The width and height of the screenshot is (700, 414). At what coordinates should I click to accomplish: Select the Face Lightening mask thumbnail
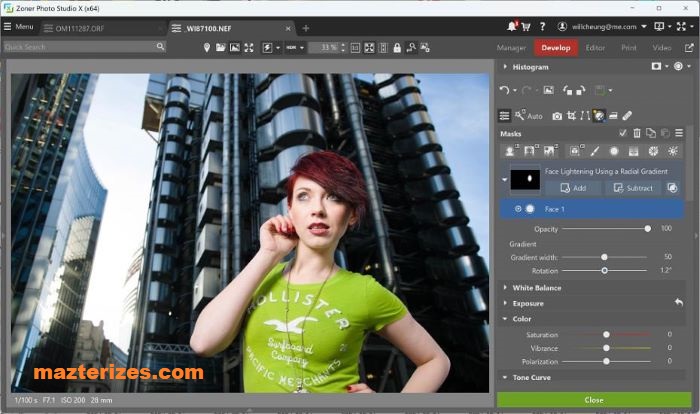pos(525,180)
